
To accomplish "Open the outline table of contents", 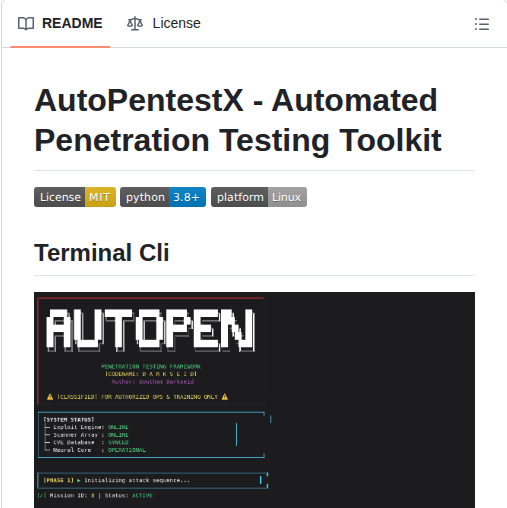I will [482, 24].
